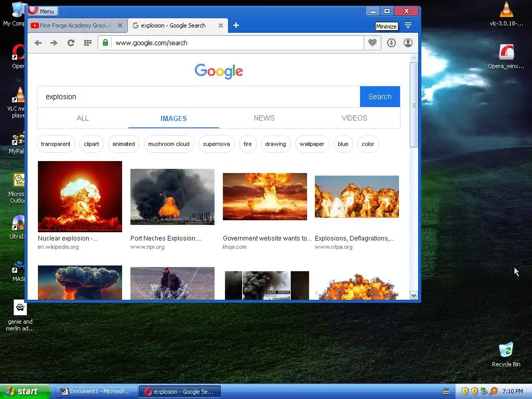532x399 pixels.
Task: Open Speed Dial grid icon
Action: (87, 43)
